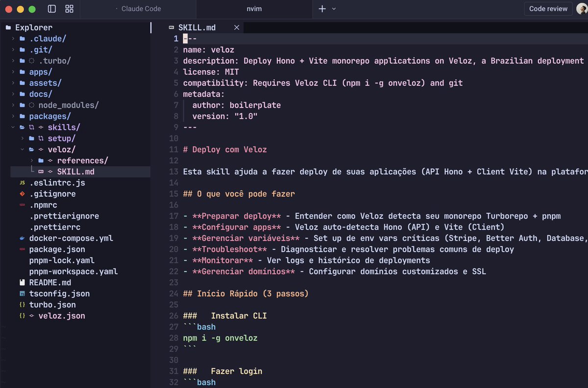Viewport: 588px width, 388px height.
Task: Click the Explorer folder icon
Action: [8, 27]
